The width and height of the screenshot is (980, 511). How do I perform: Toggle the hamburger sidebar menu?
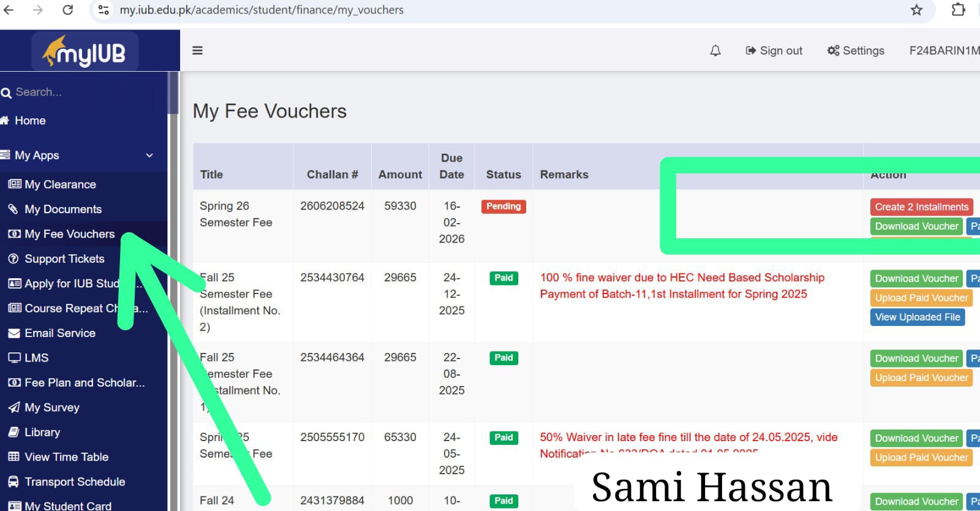pos(197,51)
